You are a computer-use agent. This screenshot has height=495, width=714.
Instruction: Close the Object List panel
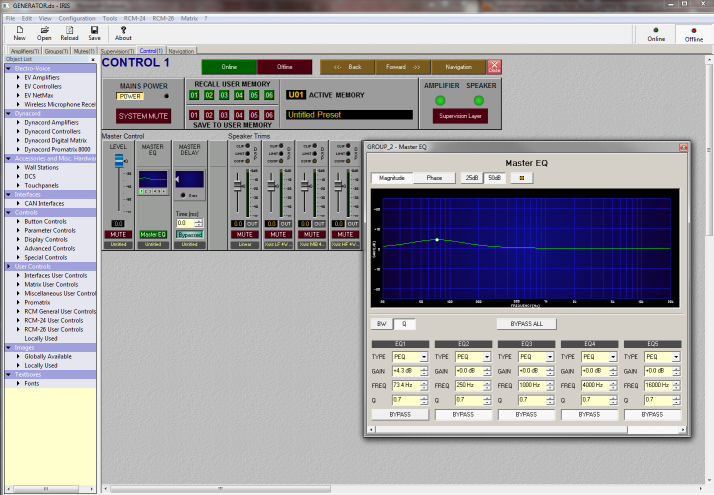pyautogui.click(x=93, y=59)
